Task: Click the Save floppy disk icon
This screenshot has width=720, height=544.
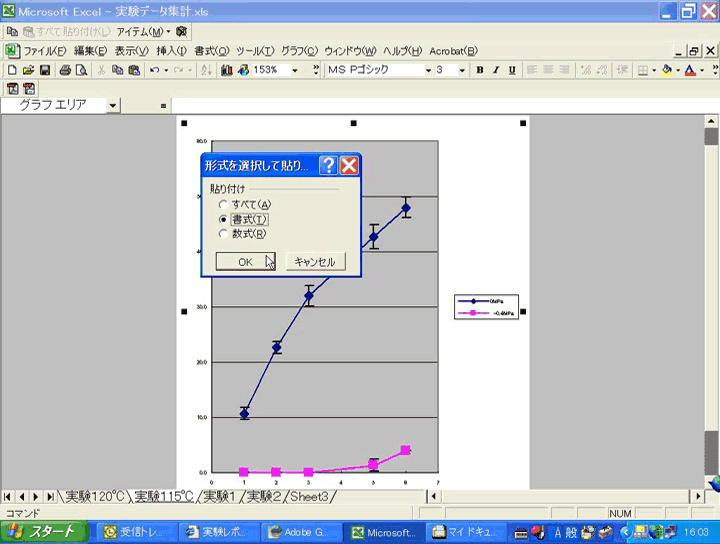Action: pyautogui.click(x=45, y=70)
